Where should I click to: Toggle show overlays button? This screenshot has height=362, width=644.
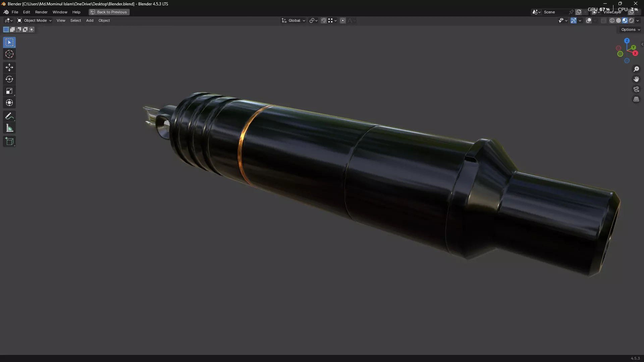(x=589, y=21)
